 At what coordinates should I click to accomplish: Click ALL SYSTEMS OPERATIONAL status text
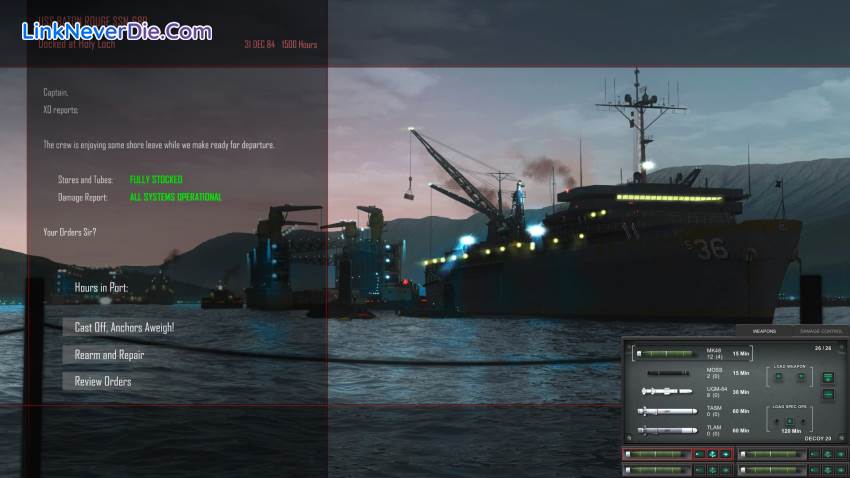(176, 197)
